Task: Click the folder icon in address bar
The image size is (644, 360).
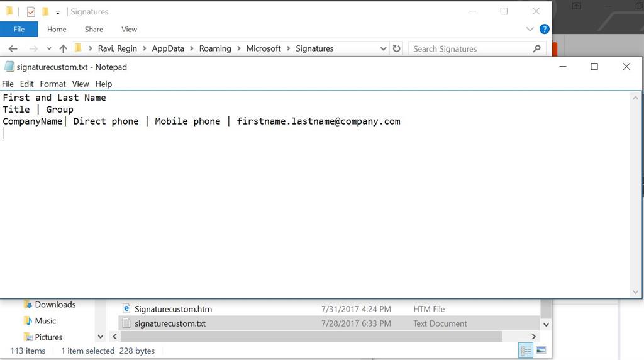Action: pyautogui.click(x=78, y=48)
